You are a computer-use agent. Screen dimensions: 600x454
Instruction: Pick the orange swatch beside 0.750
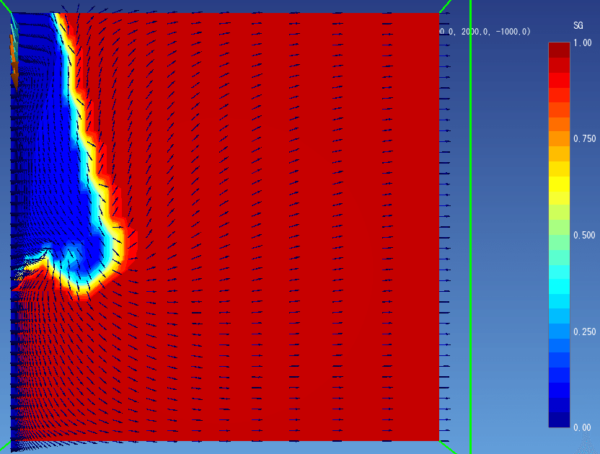point(559,139)
